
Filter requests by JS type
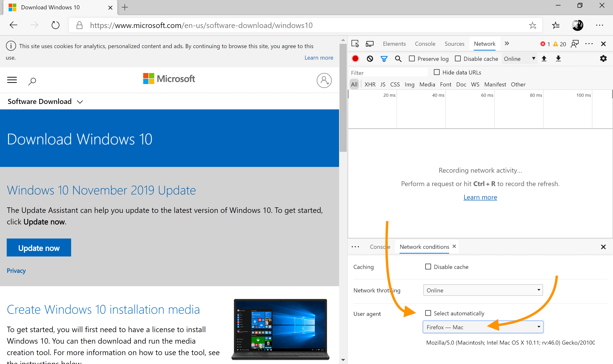pos(383,84)
